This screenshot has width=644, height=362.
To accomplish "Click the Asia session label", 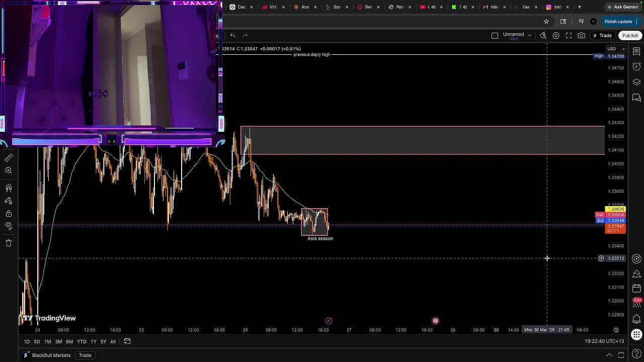I will (x=320, y=238).
